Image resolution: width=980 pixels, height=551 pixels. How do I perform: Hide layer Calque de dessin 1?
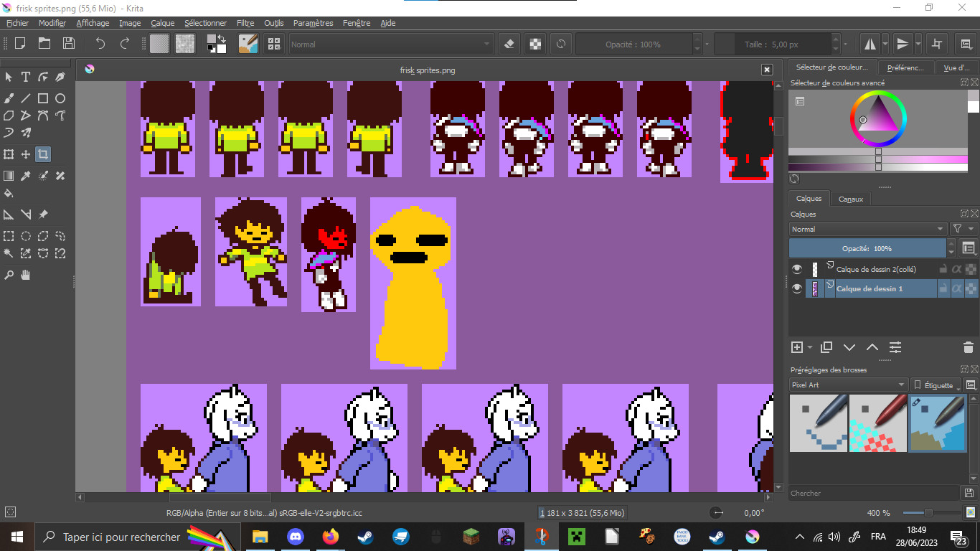pos(796,288)
